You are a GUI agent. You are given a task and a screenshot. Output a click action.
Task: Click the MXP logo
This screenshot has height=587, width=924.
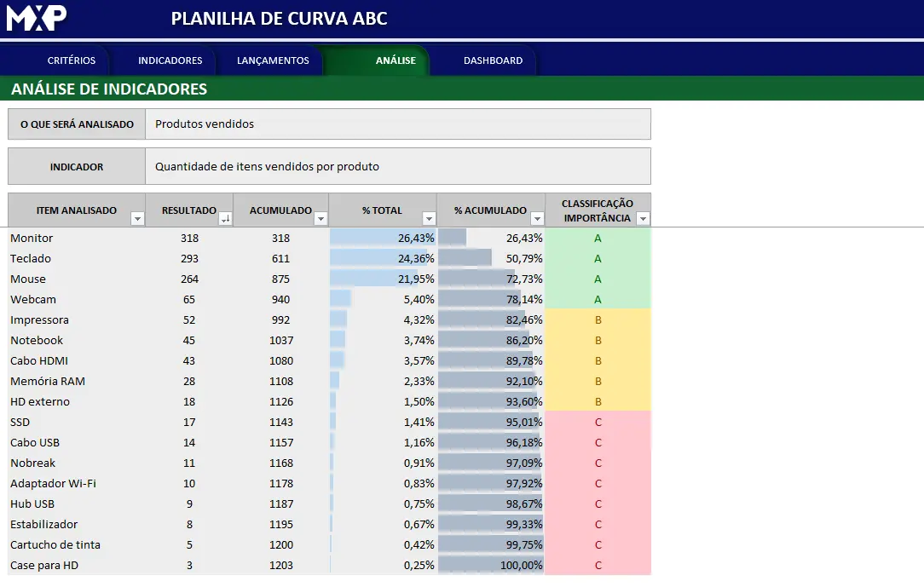pos(37,18)
